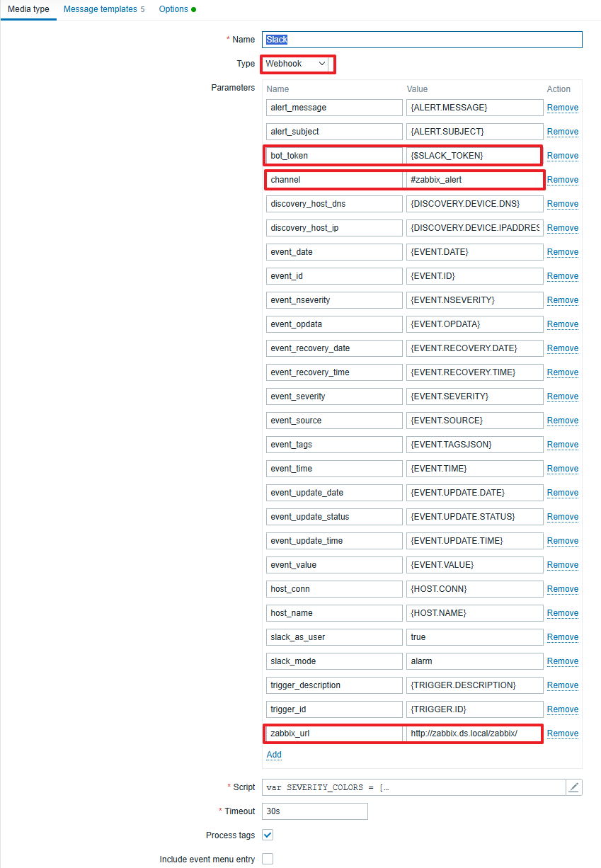Remove the slack_mode parameter
This screenshot has width=601, height=868.
tap(563, 661)
